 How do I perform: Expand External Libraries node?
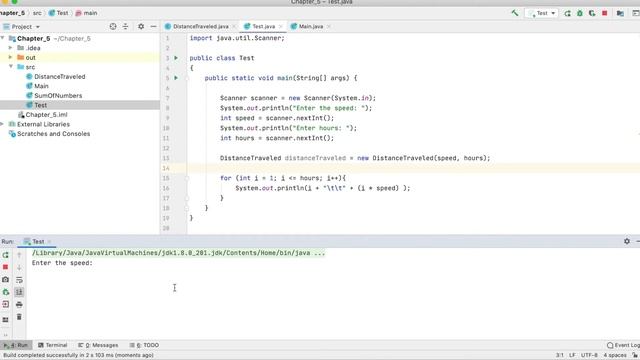click(x=3, y=124)
